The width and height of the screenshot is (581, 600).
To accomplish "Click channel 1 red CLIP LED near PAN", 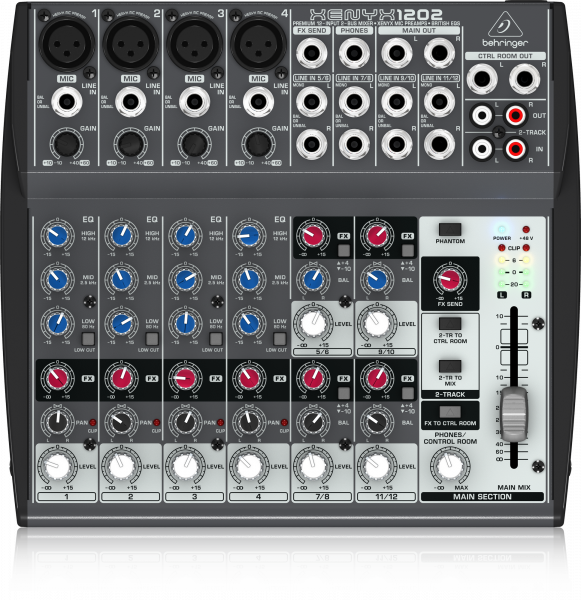I will 93,422.
